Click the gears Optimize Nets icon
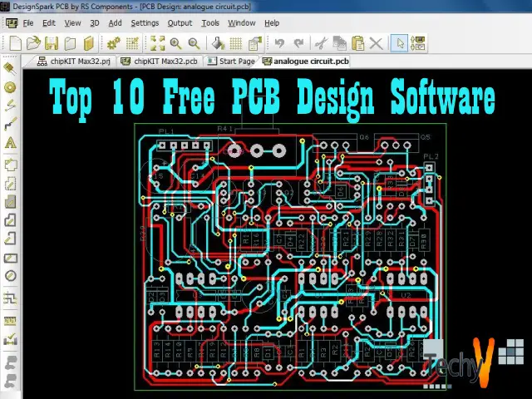 point(114,43)
